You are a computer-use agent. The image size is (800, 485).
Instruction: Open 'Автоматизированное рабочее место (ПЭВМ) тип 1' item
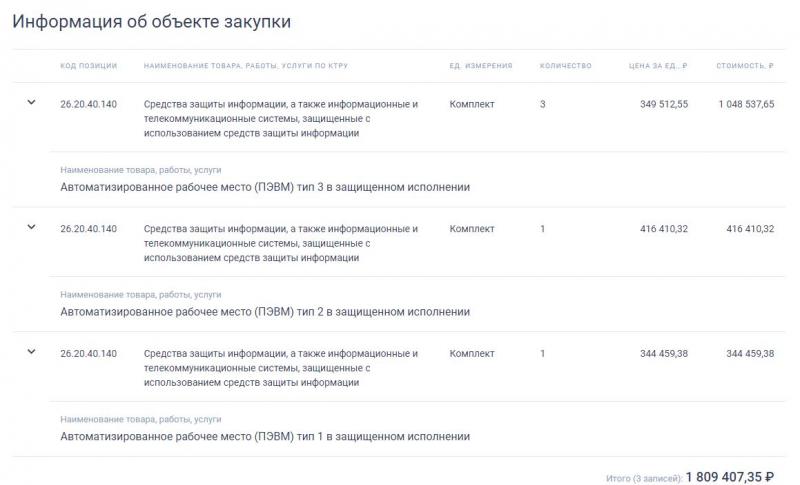pos(265,437)
